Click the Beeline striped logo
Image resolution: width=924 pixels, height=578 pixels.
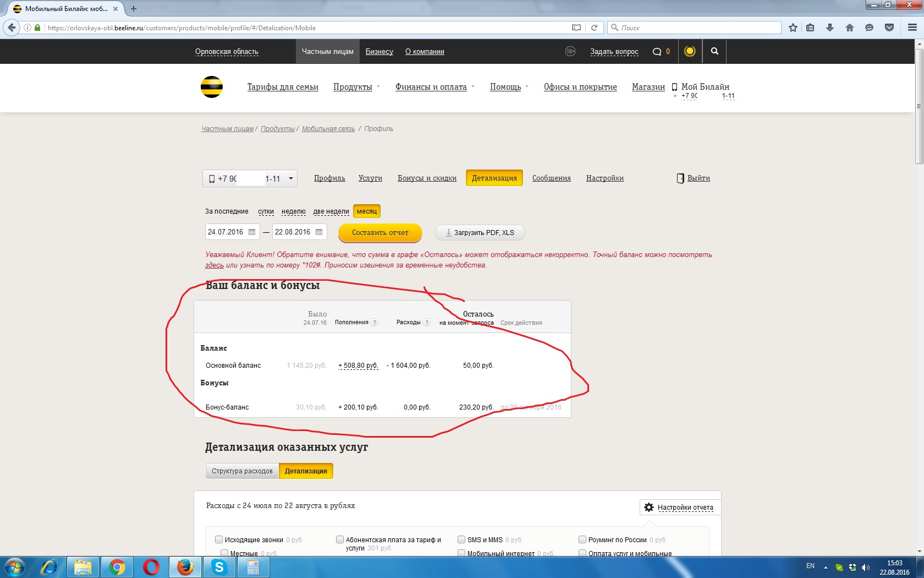pos(212,87)
